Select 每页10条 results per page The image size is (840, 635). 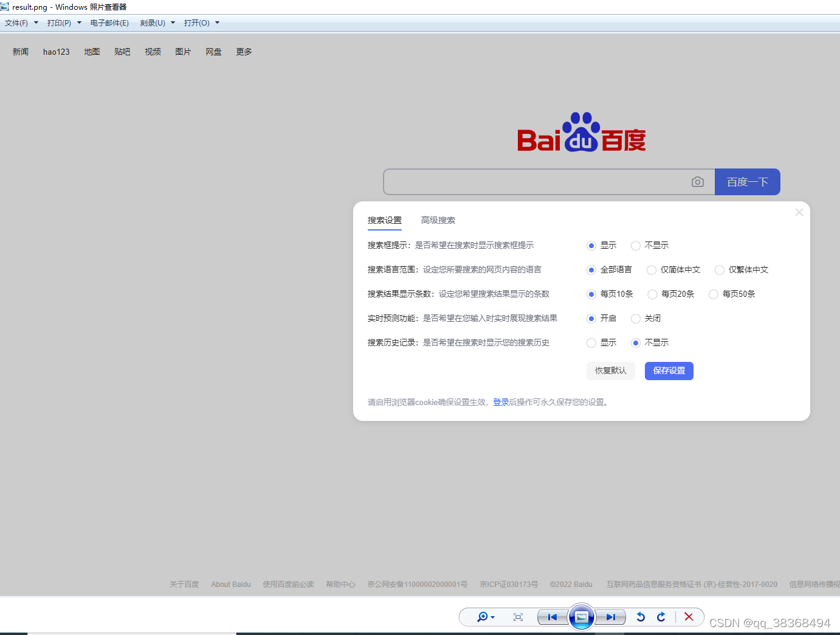591,294
